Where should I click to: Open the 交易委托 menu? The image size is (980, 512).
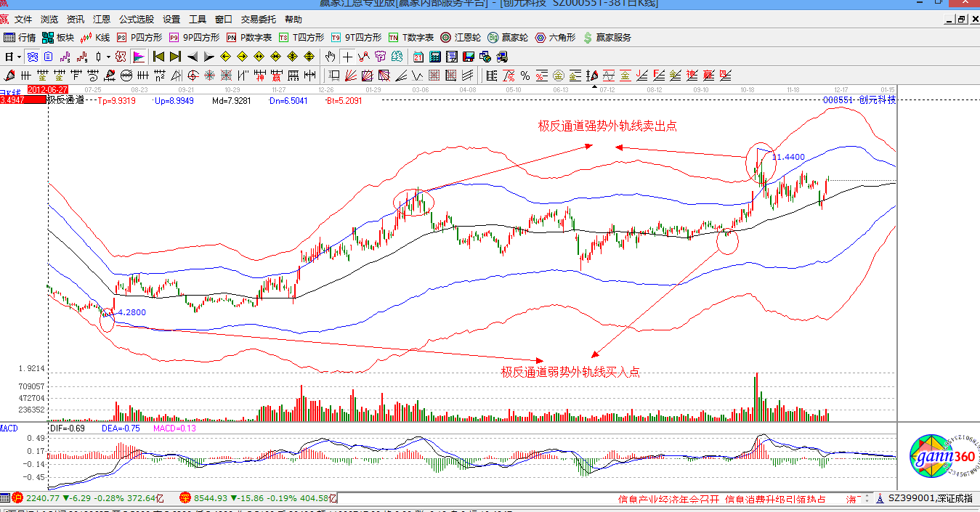point(259,20)
